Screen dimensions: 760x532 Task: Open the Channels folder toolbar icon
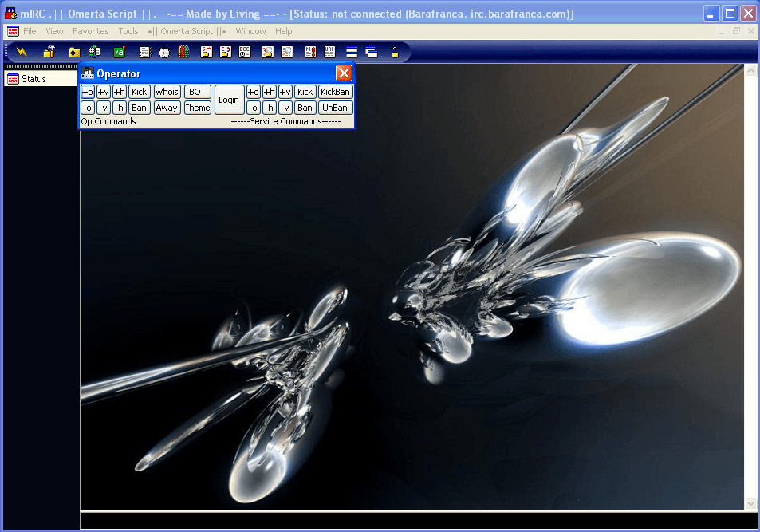pyautogui.click(x=74, y=52)
